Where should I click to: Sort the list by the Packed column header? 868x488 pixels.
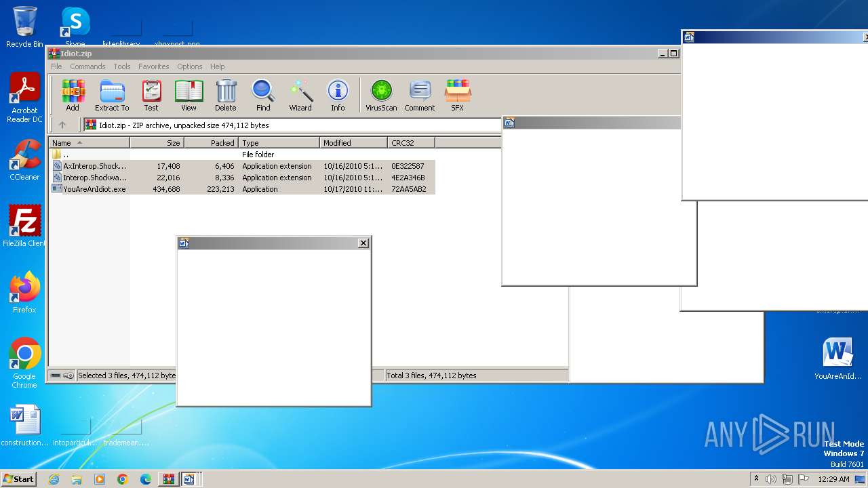tap(211, 143)
